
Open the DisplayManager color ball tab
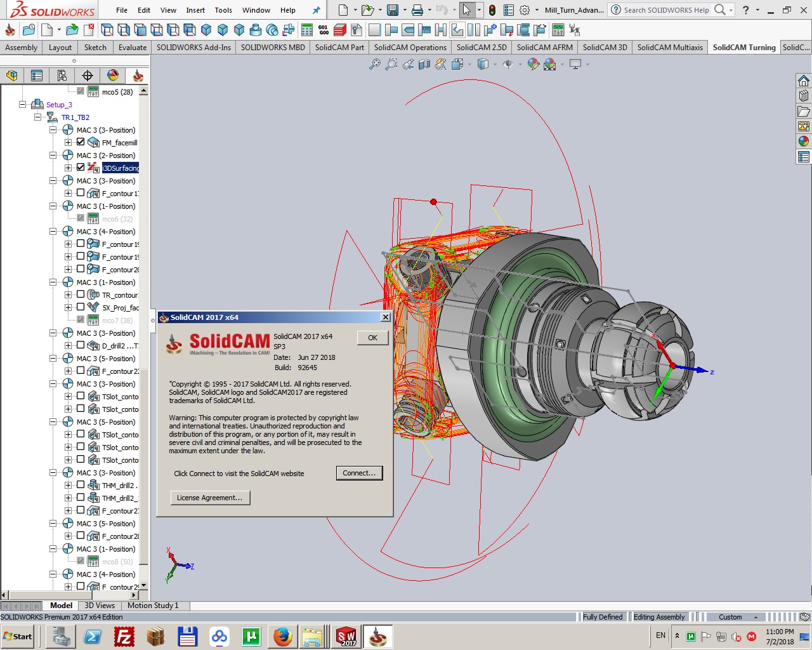113,76
